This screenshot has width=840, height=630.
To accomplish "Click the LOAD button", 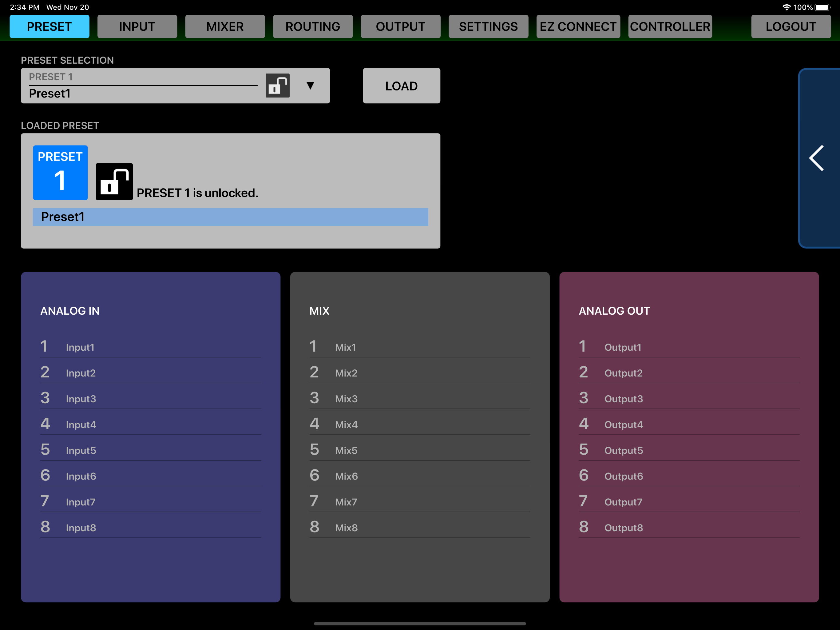I will tap(401, 86).
